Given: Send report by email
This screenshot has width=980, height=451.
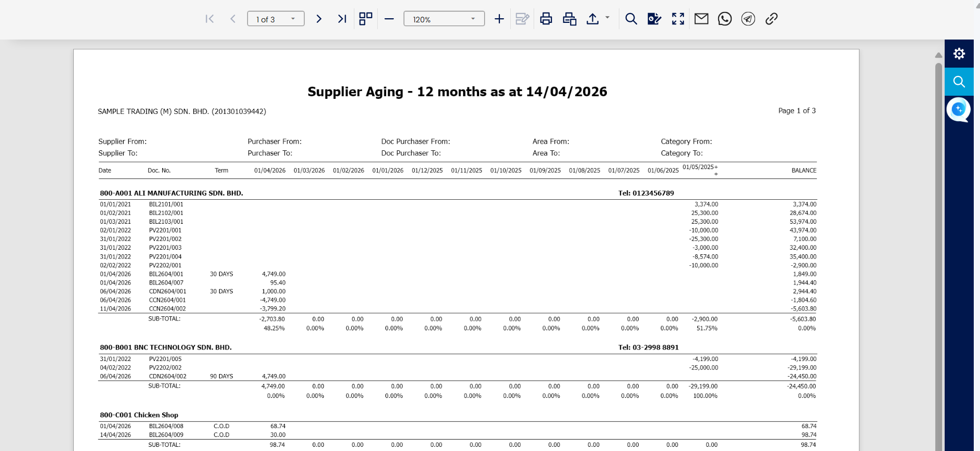Looking at the screenshot, I should click(x=701, y=19).
